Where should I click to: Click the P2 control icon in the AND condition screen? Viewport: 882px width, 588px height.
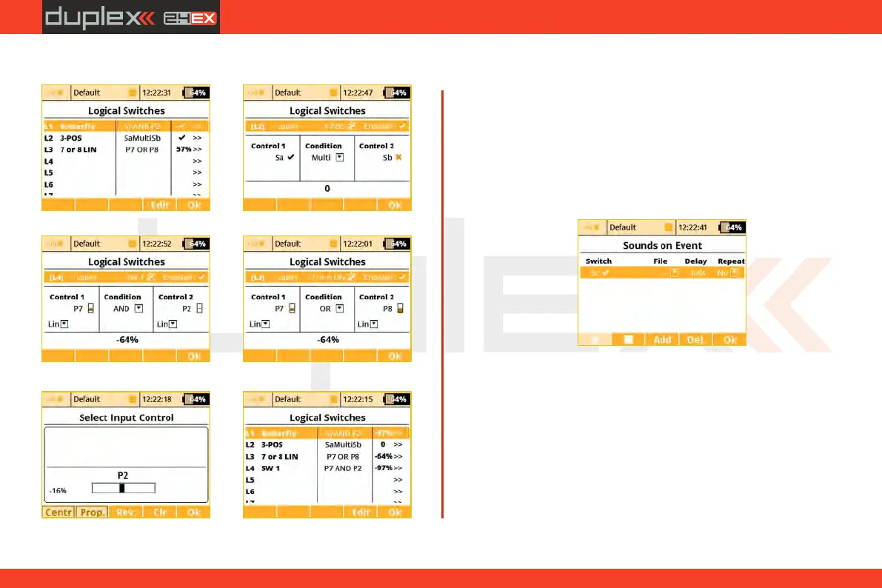pos(199,308)
